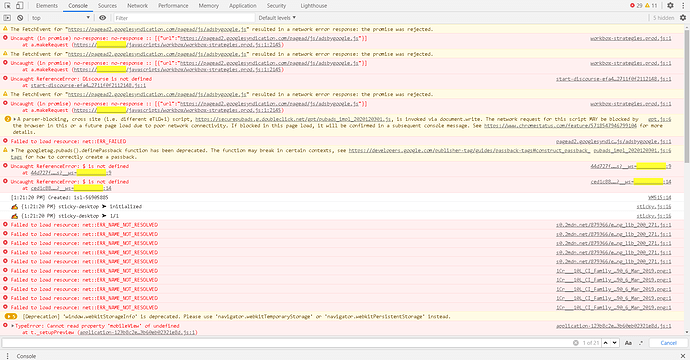The image size is (690, 360).
Task: Go to the Network tab
Action: coord(137,6)
